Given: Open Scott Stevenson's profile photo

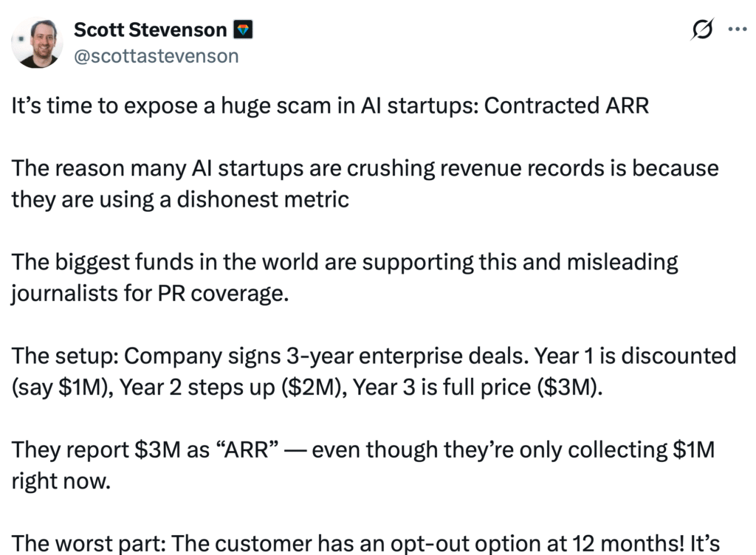Looking at the screenshot, I should (37, 42).
